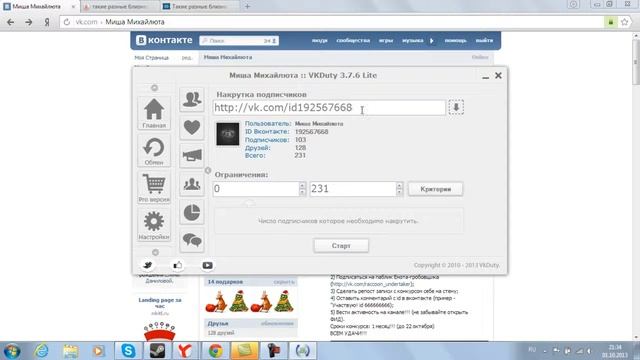
Task: Minimize the VKDuty window
Action: coord(485,76)
